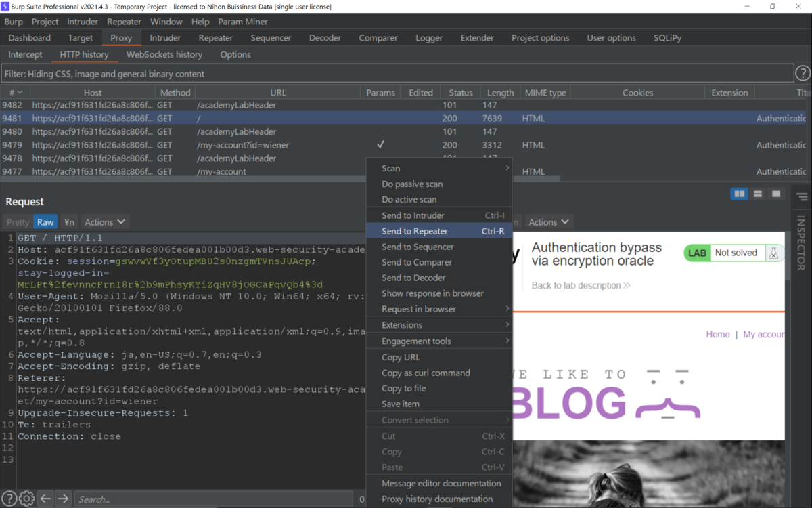Go to next search match arrow
This screenshot has height=508, width=812.
click(63, 499)
